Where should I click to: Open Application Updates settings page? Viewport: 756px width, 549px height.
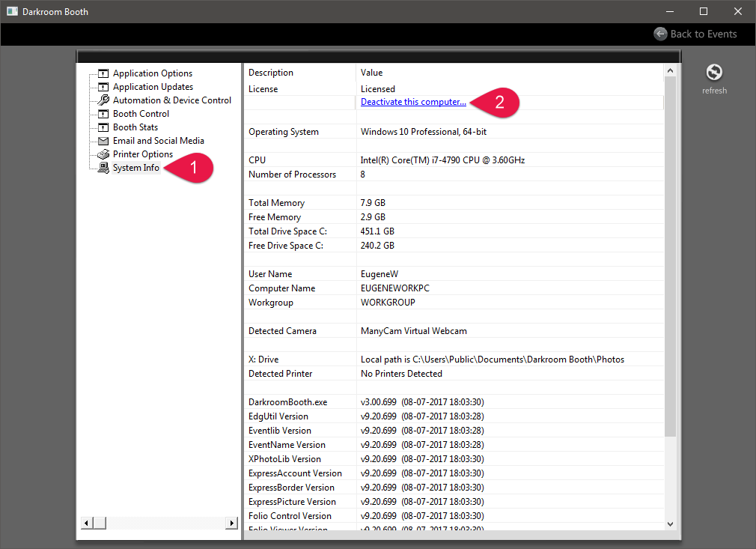[153, 87]
